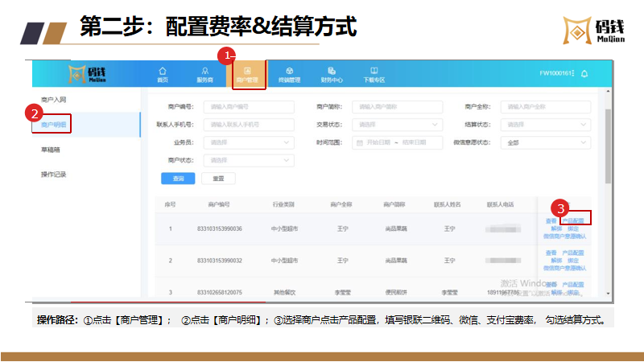Expand the 结算状态 dropdown
644x362 pixels.
(545, 125)
